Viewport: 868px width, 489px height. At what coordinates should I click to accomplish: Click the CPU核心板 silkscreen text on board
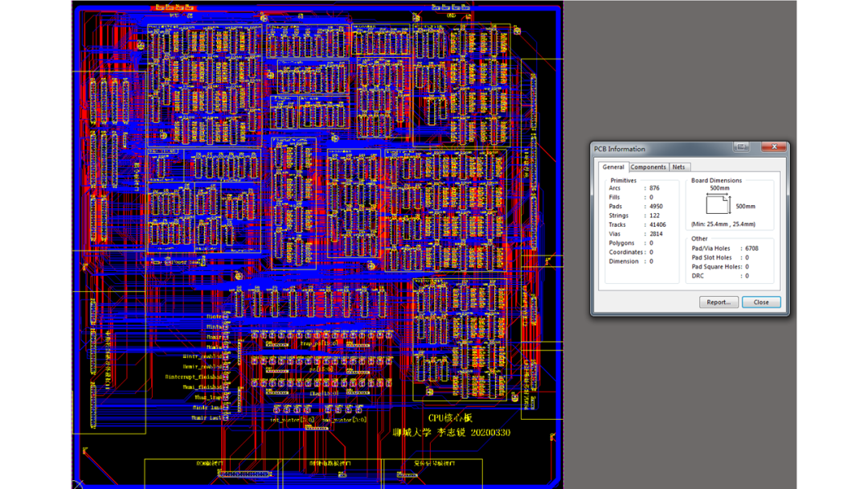click(450, 417)
